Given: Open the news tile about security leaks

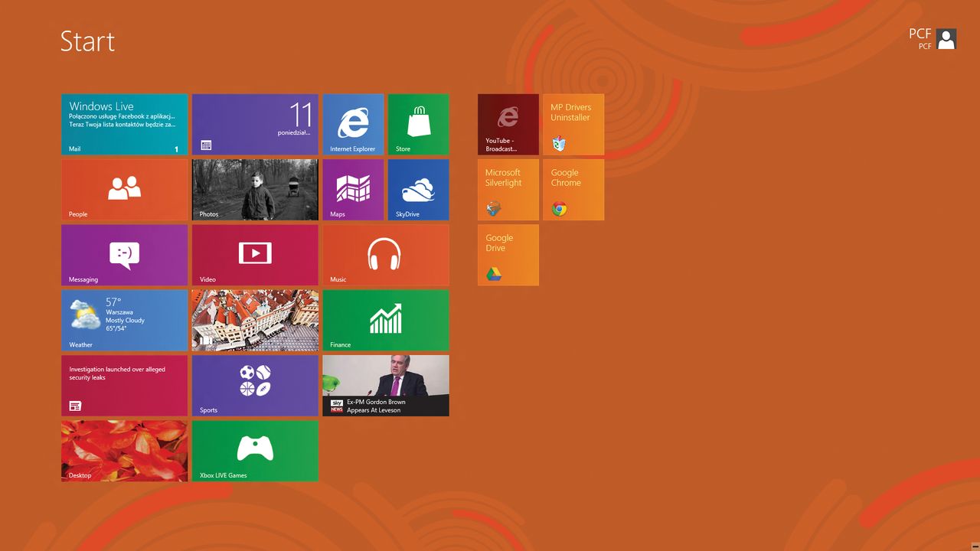Looking at the screenshot, I should click(x=125, y=386).
